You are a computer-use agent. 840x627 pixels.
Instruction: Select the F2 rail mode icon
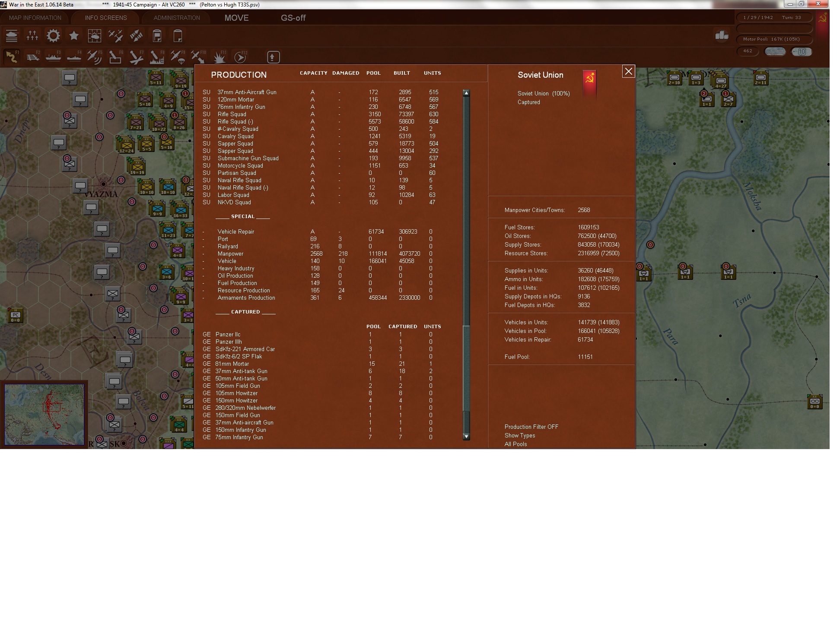(32, 57)
